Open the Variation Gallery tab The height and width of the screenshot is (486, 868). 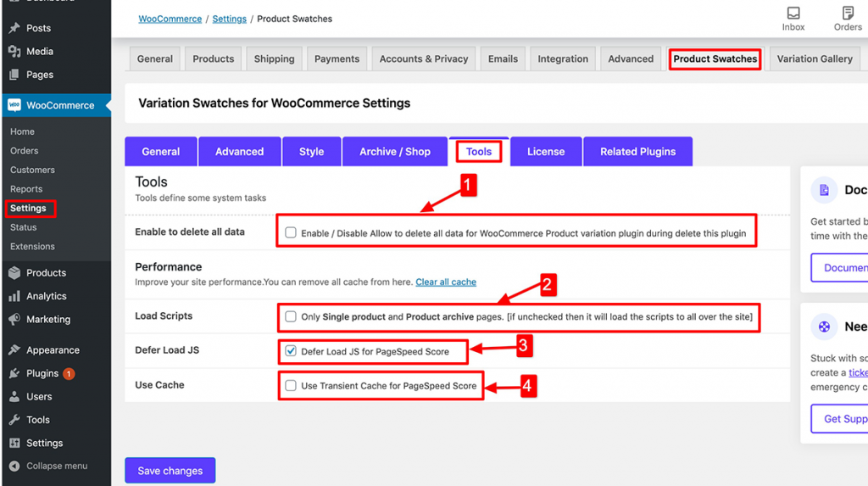(x=815, y=59)
